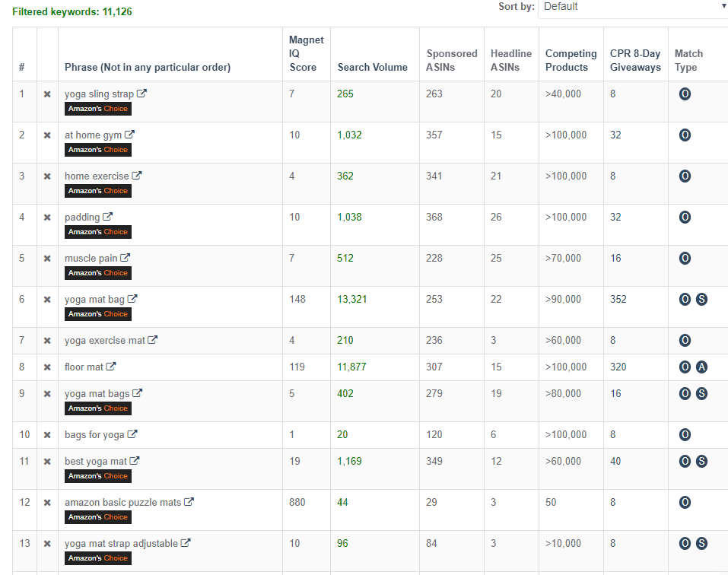This screenshot has width=728, height=575.
Task: Click Amazon's Choice badge under 'best yoga mat'
Action: coord(98,476)
